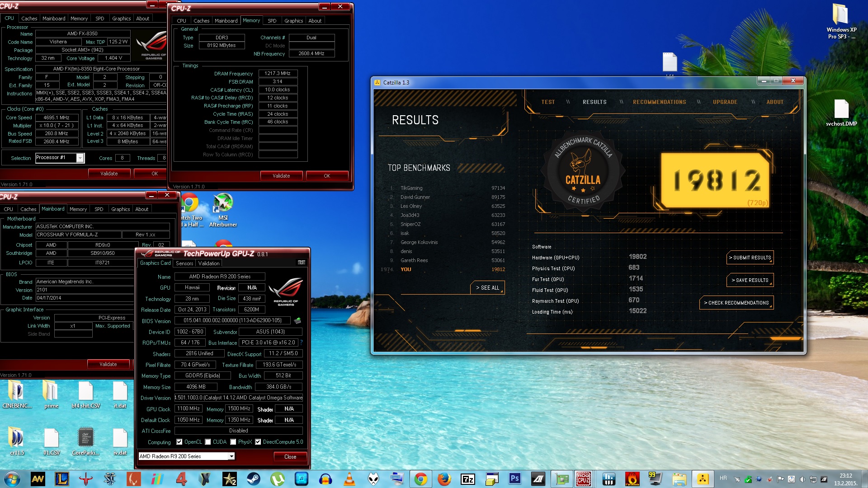The image size is (868, 488).
Task: Open the Windows Start menu orb
Action: coord(11,479)
